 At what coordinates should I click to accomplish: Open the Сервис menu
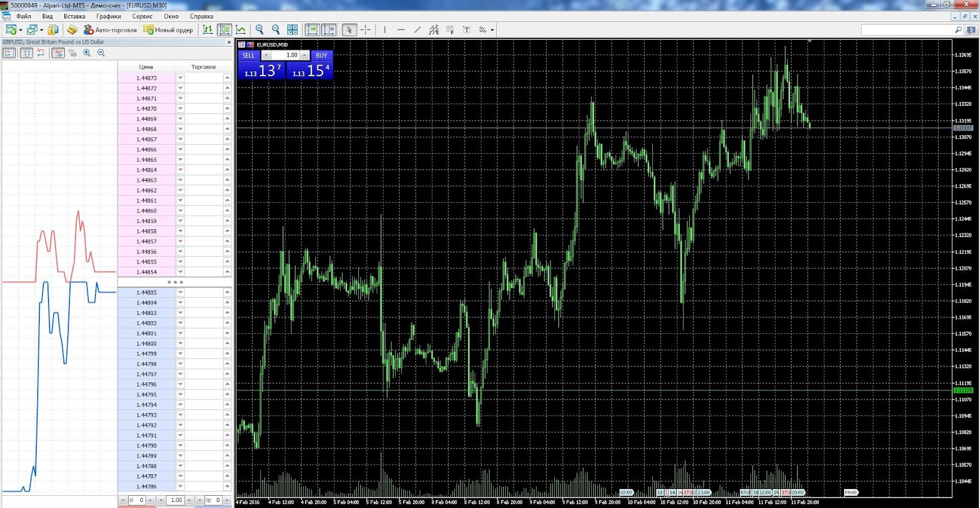(x=142, y=17)
